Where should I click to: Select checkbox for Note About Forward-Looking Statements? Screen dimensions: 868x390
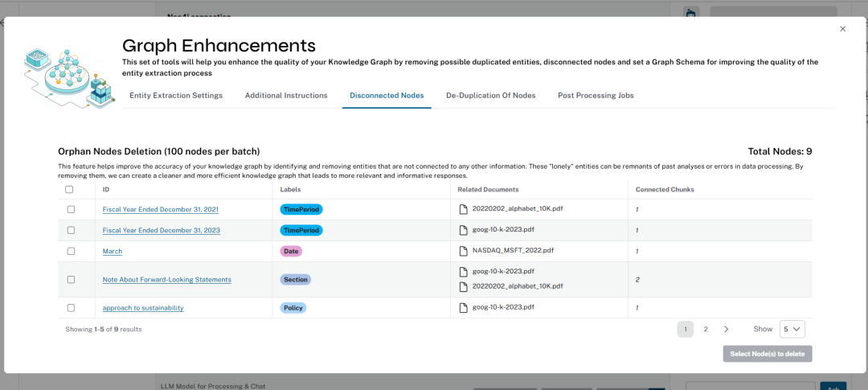coord(71,280)
